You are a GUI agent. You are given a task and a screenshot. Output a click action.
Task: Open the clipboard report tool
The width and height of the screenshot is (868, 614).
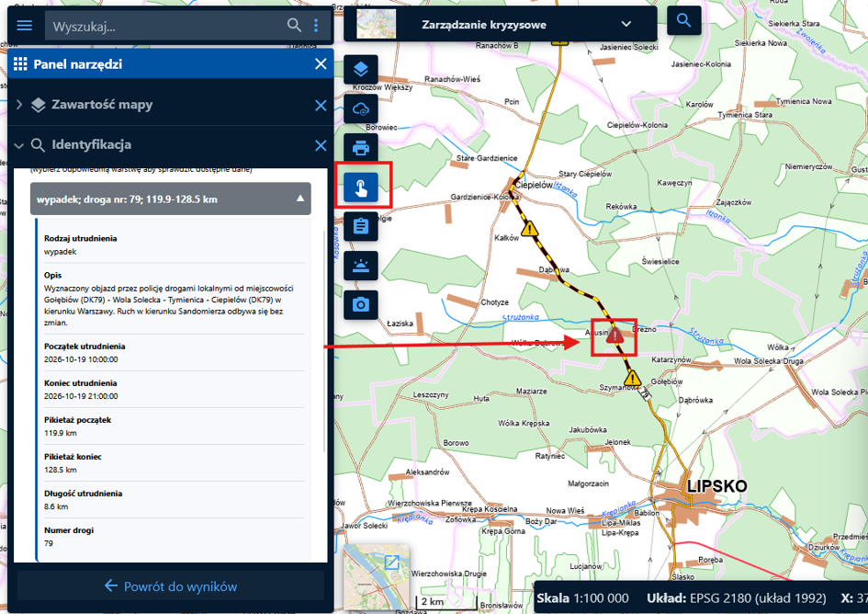click(x=361, y=226)
